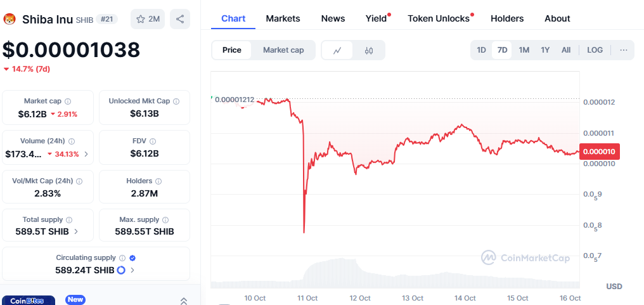Image resolution: width=644 pixels, height=305 pixels.
Task: Click the red current price label
Action: 600,152
